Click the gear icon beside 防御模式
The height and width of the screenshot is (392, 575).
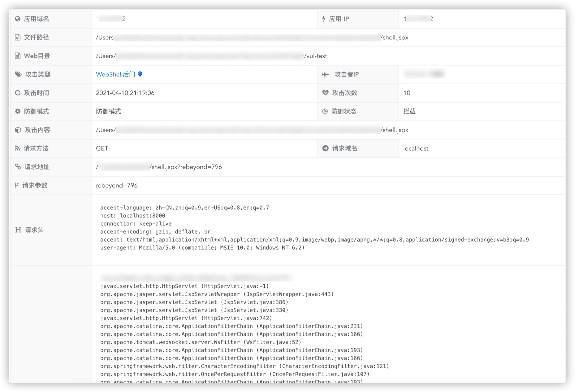(x=17, y=111)
